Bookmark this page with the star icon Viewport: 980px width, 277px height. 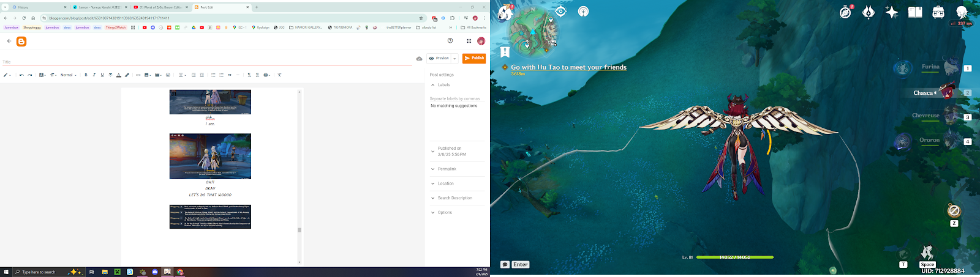tap(421, 18)
